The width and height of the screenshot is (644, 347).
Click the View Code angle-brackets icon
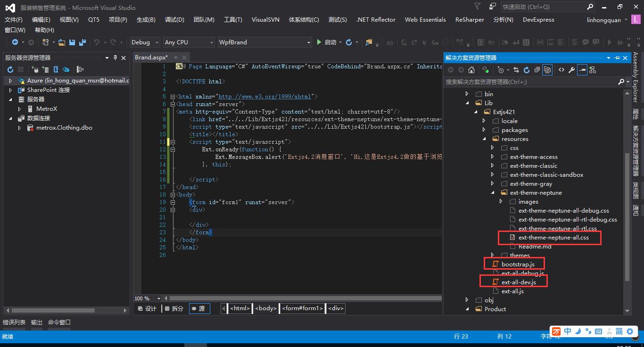[x=561, y=70]
